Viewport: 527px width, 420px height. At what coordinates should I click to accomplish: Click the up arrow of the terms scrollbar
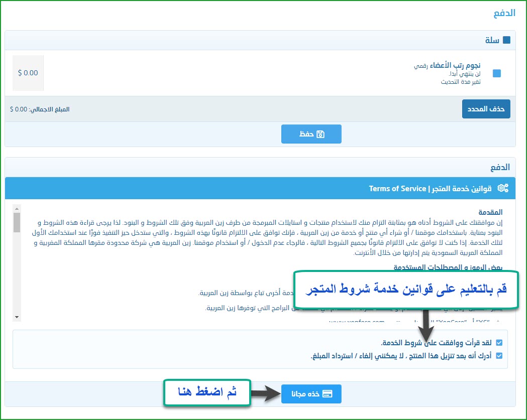[17, 208]
